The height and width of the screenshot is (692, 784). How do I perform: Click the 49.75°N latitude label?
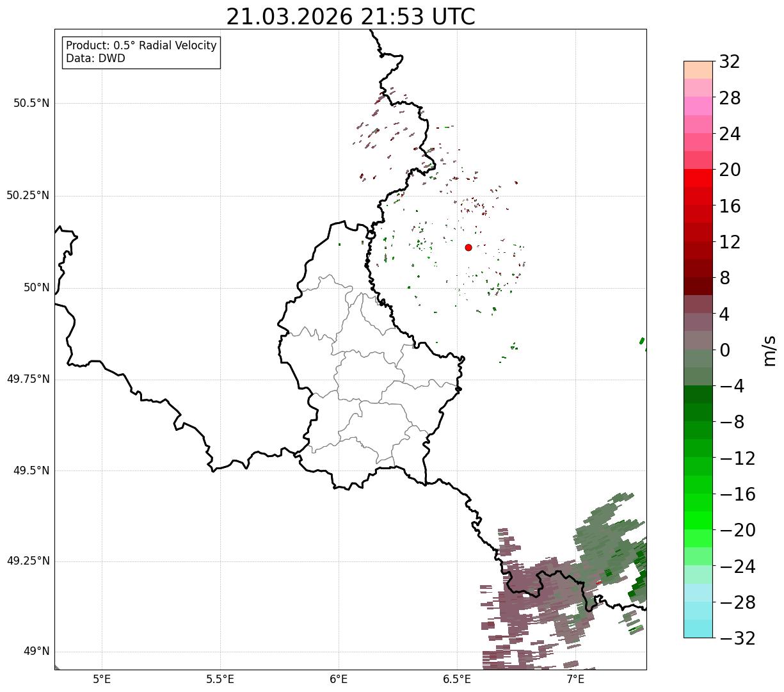(x=28, y=379)
